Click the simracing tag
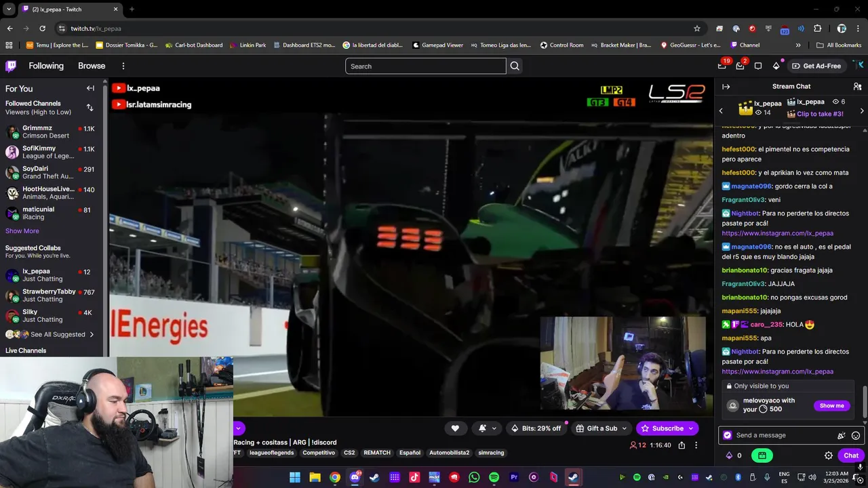 point(491,453)
